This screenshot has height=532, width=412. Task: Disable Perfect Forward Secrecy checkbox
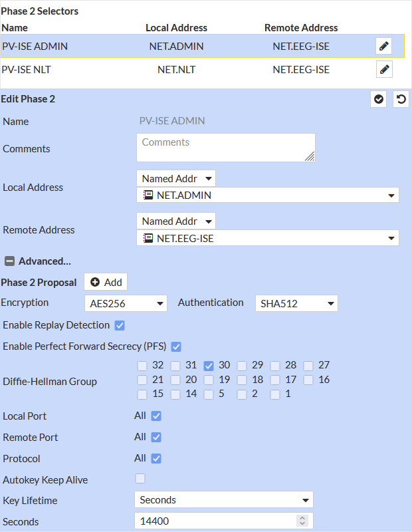point(176,346)
